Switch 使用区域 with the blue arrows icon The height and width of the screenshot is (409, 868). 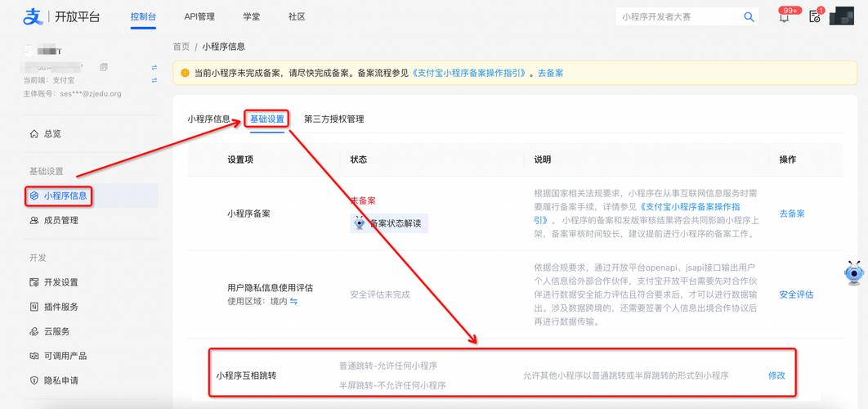[x=294, y=302]
